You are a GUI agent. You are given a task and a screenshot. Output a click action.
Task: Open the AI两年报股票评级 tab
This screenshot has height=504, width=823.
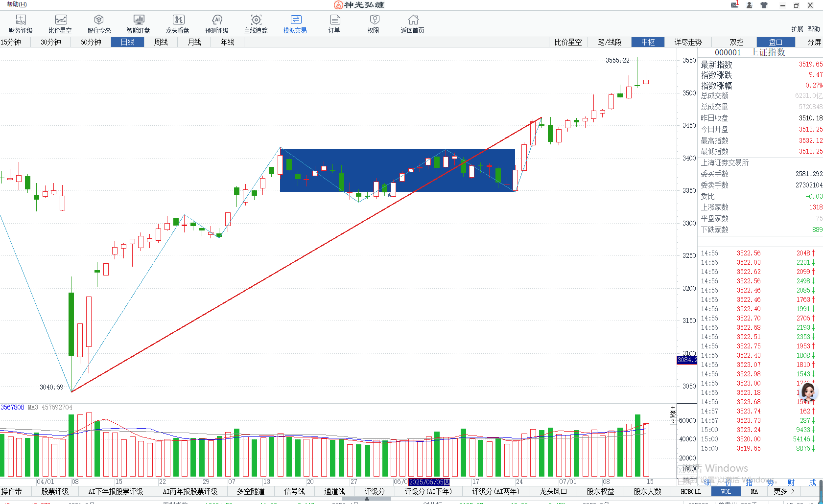(x=190, y=491)
